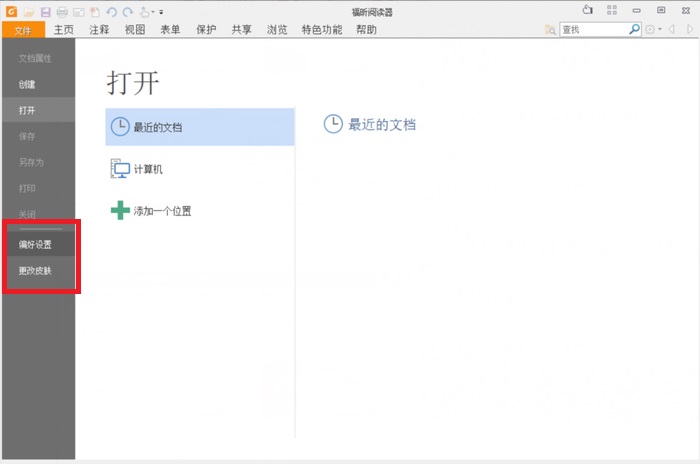Click the four-square grid icon in title bar

612,10
